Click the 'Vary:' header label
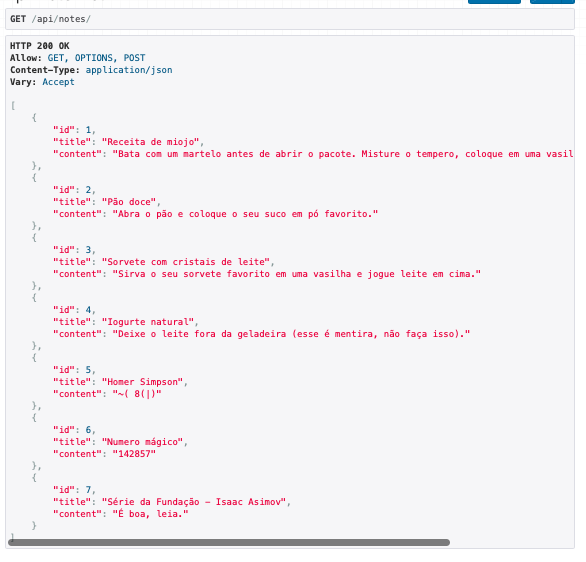 tap(23, 82)
